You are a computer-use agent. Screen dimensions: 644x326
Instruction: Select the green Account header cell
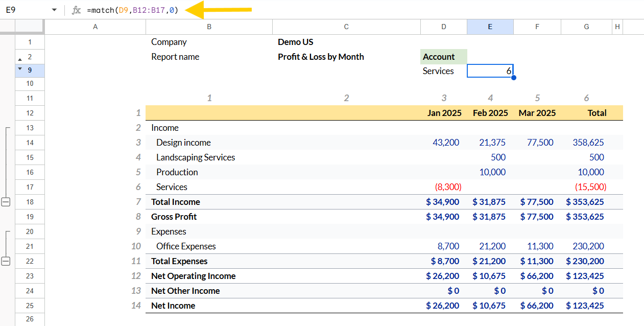[444, 57]
